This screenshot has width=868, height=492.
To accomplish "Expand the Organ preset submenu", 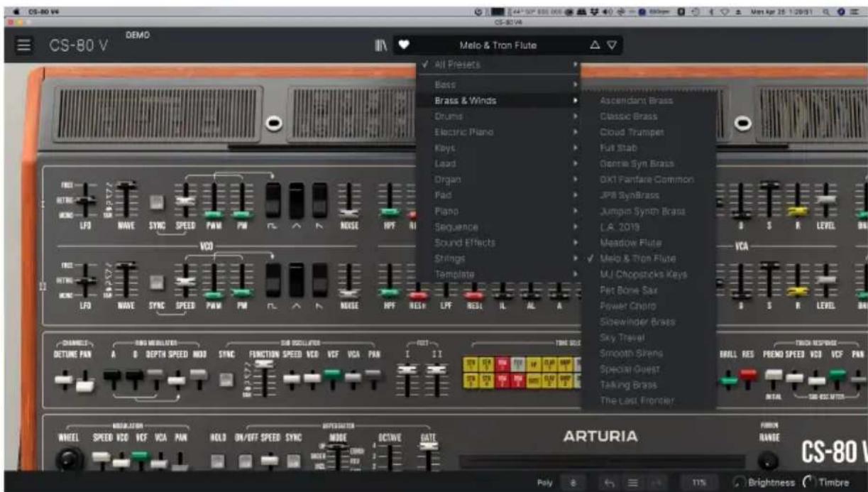I will 499,180.
